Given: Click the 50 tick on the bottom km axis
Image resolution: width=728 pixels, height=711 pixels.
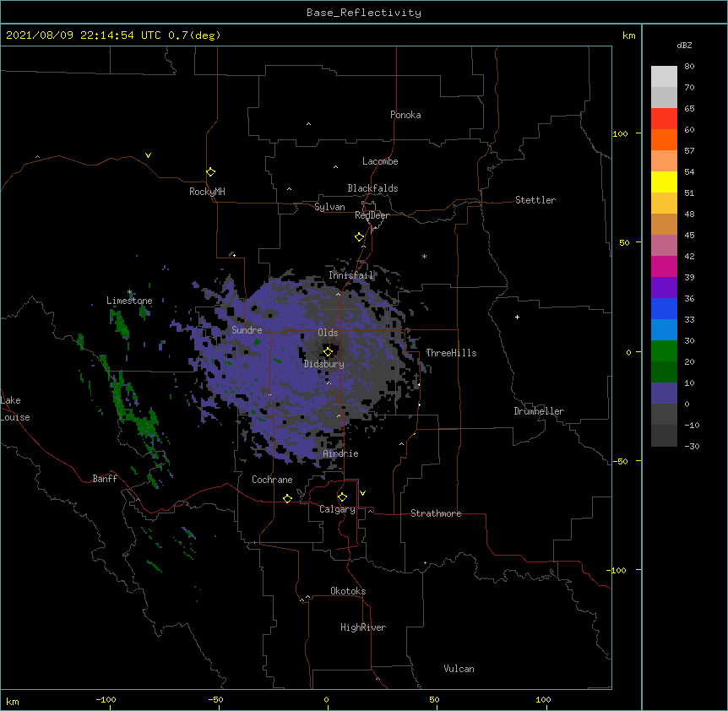Looking at the screenshot, I should coord(434,699).
